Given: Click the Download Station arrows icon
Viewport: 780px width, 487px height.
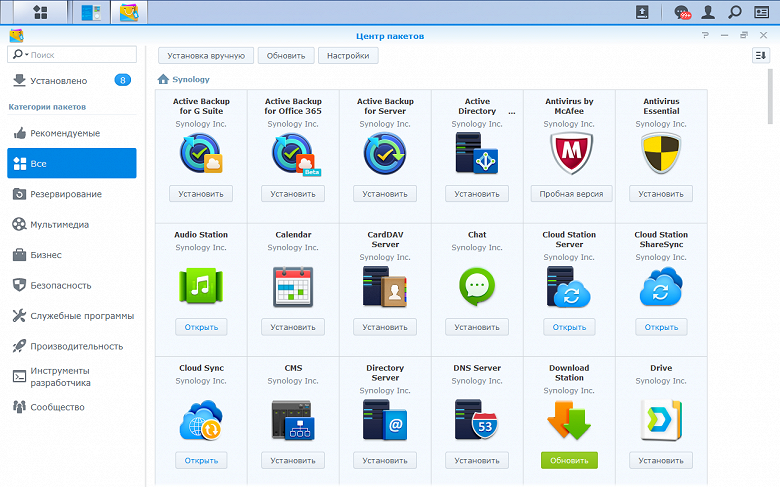Looking at the screenshot, I should pos(569,421).
